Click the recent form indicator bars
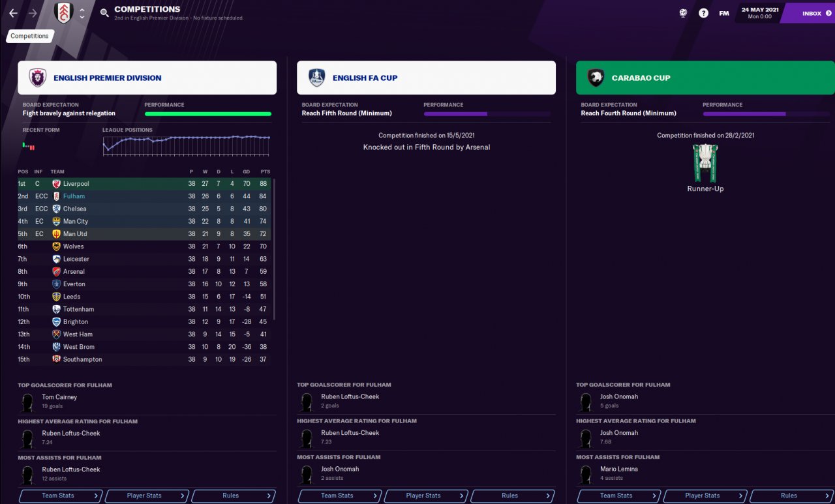 (28, 147)
